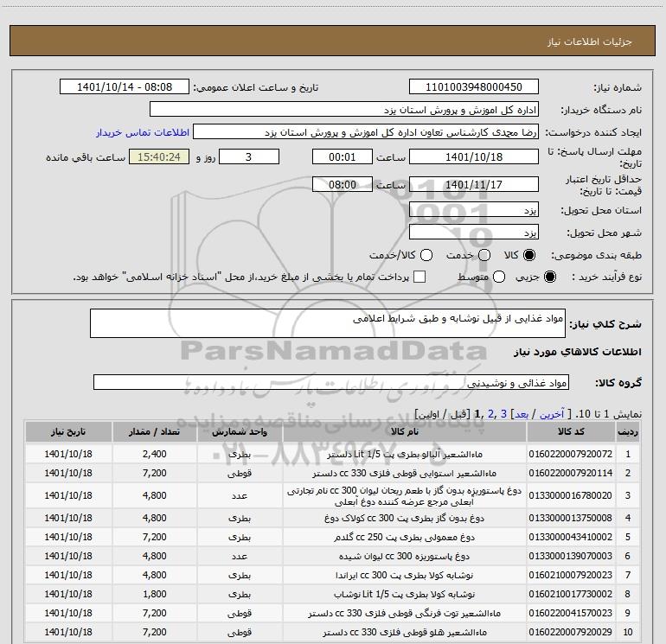Click the remaining days field showing 3

pyautogui.click(x=249, y=156)
